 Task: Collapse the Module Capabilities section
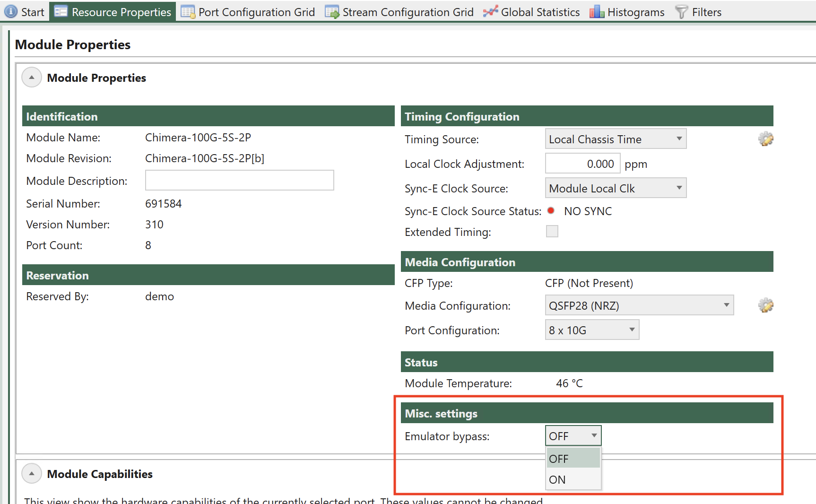click(x=32, y=474)
